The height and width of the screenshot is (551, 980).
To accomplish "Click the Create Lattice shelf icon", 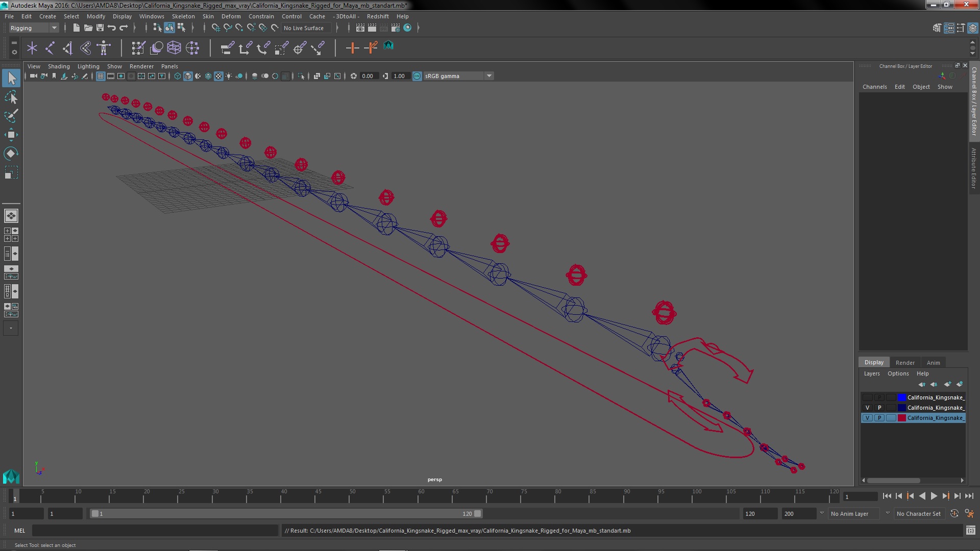I will coord(174,48).
